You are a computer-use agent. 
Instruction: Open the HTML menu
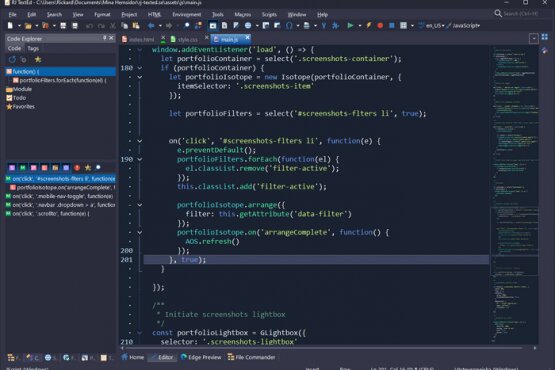(154, 15)
